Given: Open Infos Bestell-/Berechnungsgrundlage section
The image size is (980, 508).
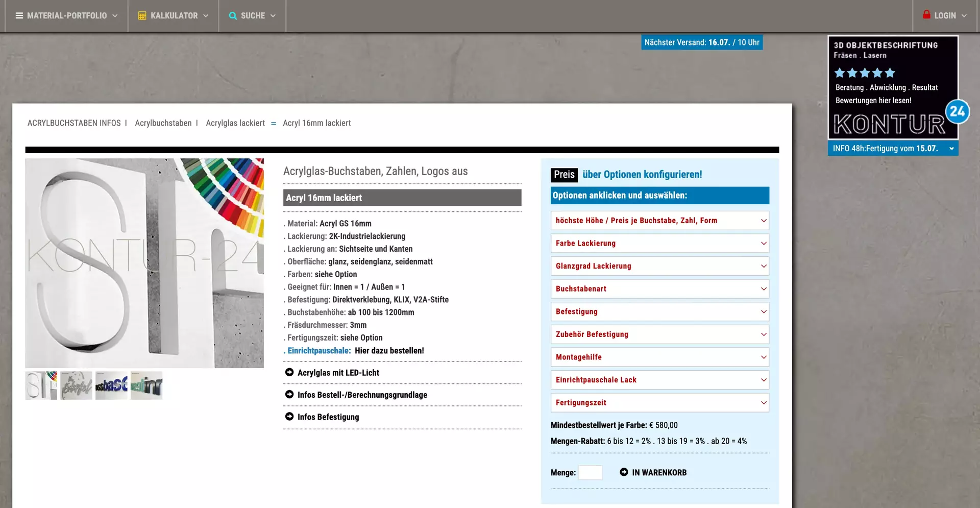Looking at the screenshot, I should click(x=362, y=395).
